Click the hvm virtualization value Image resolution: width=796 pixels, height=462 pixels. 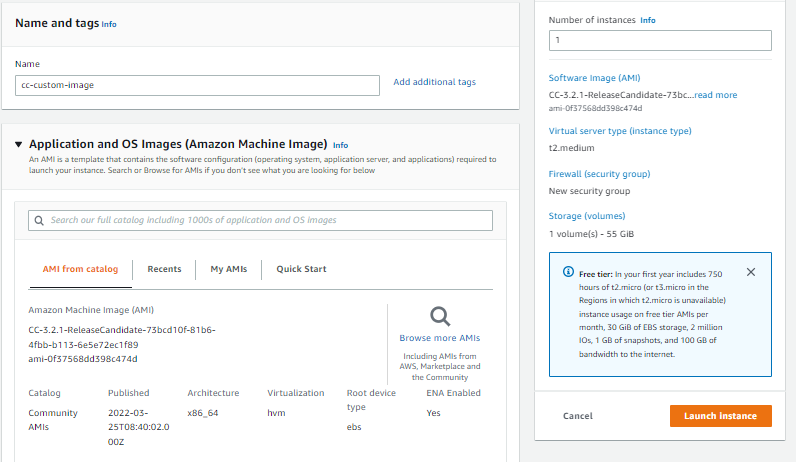click(x=276, y=413)
